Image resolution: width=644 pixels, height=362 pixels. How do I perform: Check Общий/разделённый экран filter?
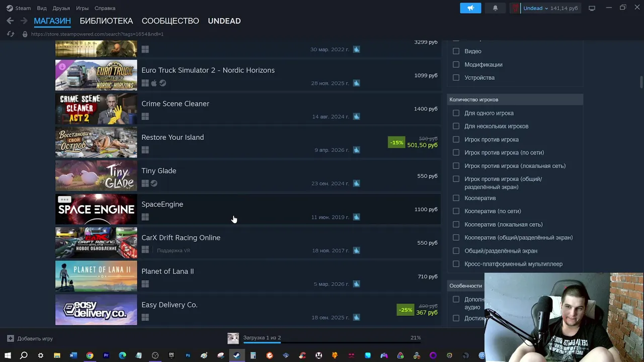(x=456, y=251)
